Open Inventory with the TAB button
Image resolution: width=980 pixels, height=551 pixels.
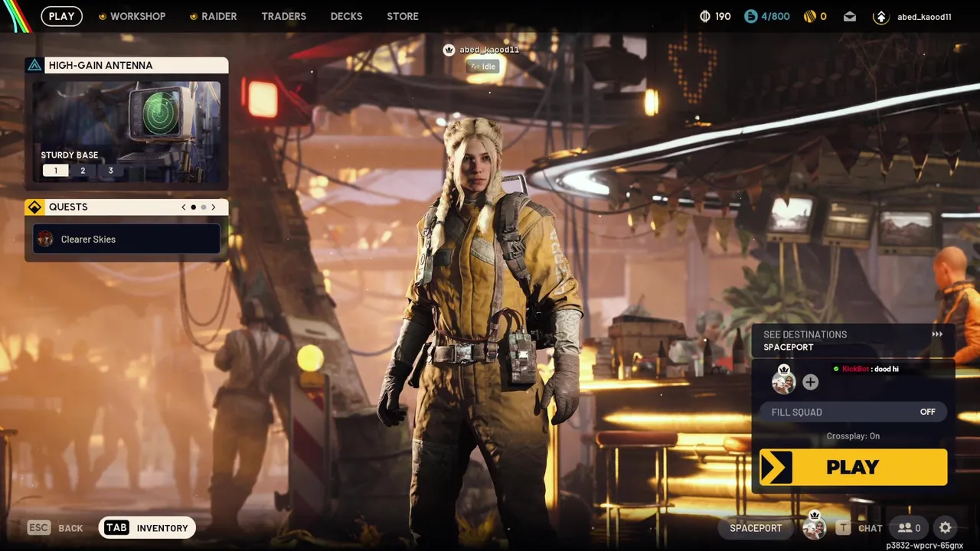point(147,527)
